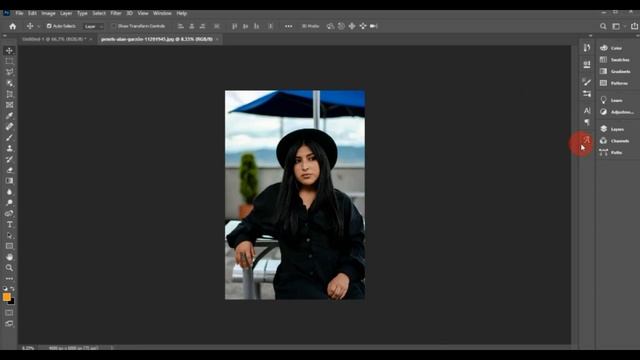Expand the left toolbar double-arrow

[4, 36]
